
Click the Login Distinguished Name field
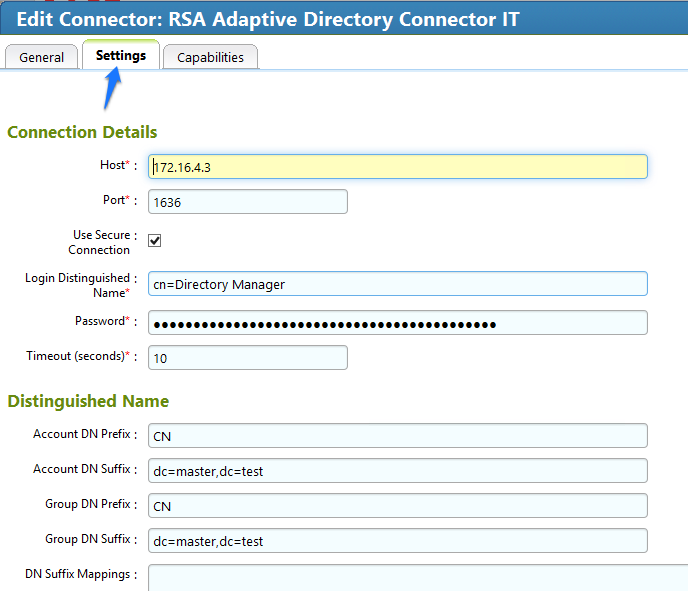point(398,284)
